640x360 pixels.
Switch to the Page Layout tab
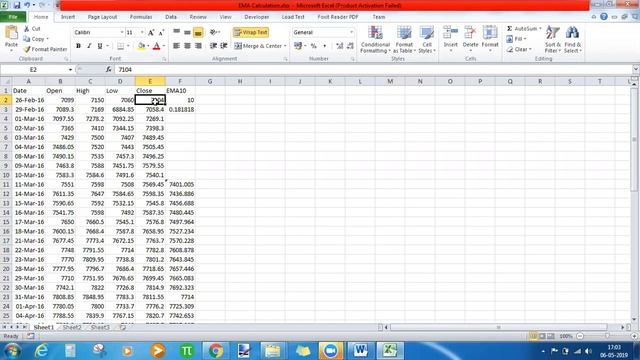pyautogui.click(x=102, y=17)
